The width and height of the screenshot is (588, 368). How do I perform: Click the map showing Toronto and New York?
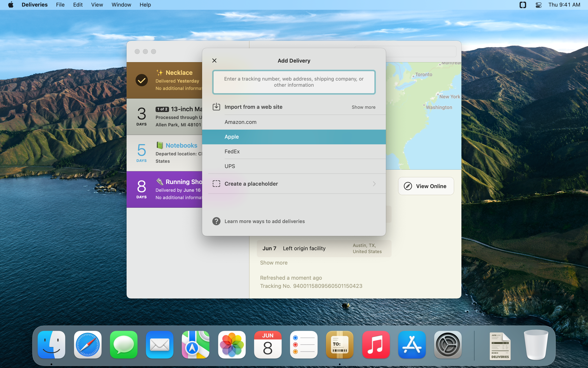pyautogui.click(x=423, y=116)
